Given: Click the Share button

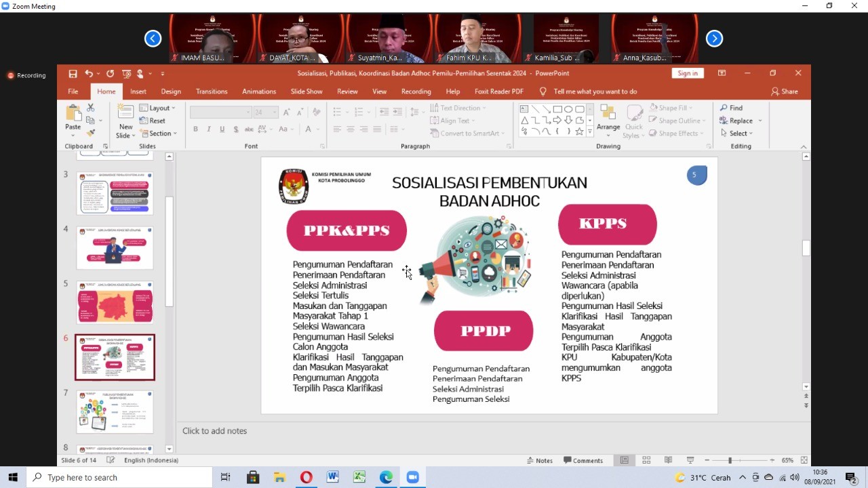Looking at the screenshot, I should (784, 91).
